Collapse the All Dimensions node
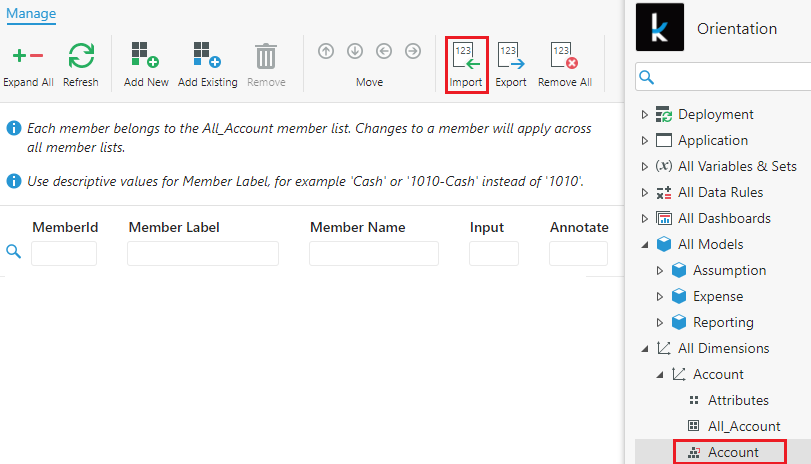 (x=645, y=349)
